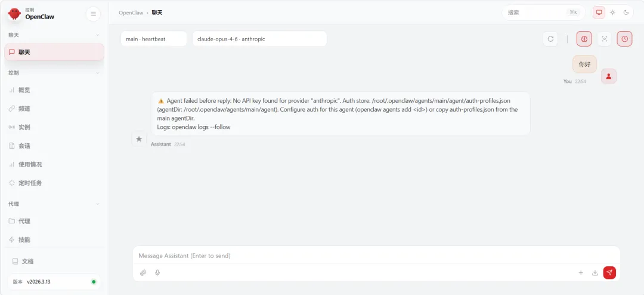Click the 你好 user message bubble
644x295 pixels.
[x=584, y=64]
